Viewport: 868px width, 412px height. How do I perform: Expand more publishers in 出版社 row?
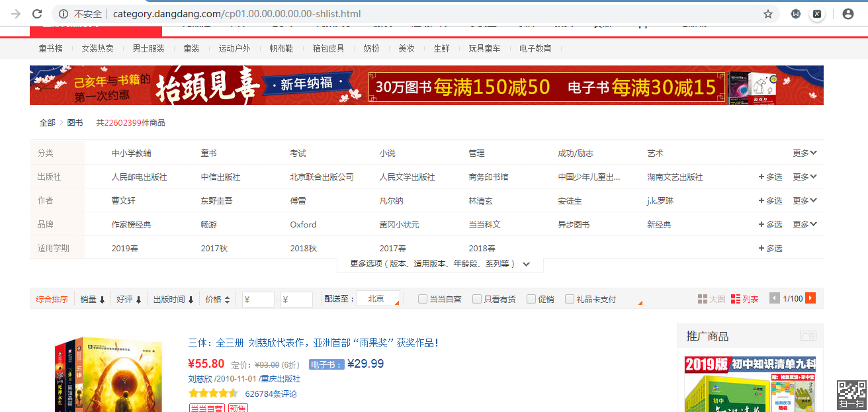pyautogui.click(x=804, y=177)
